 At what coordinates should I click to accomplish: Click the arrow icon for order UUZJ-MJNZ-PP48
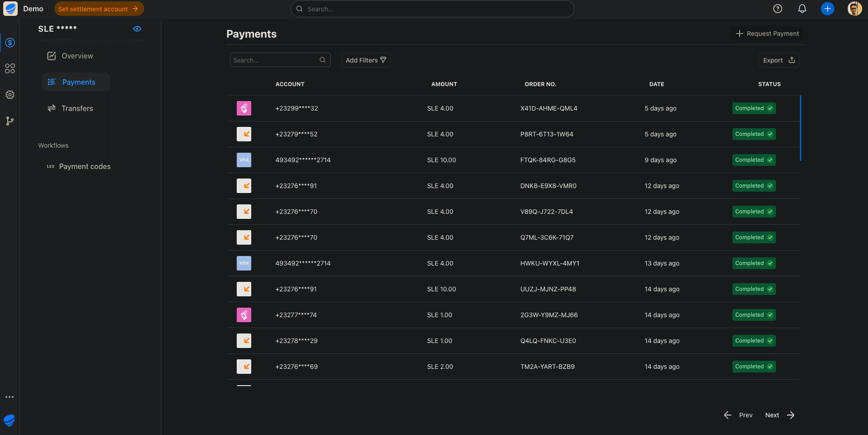(244, 289)
